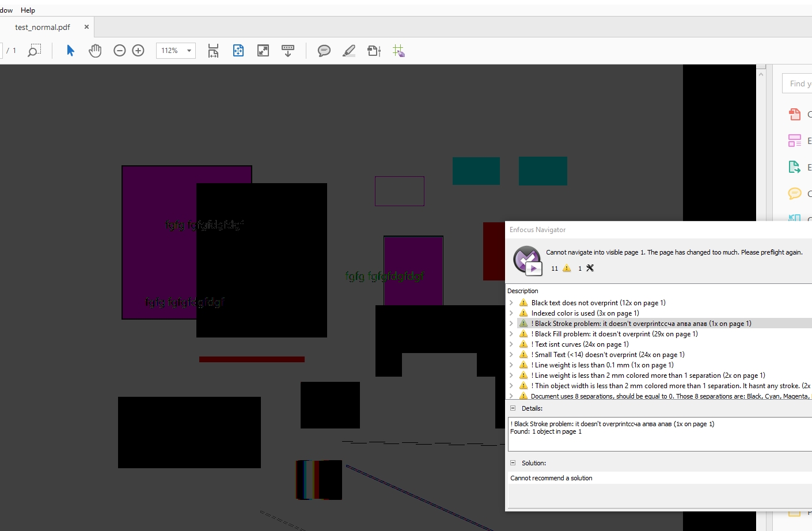812x531 pixels.
Task: Select 'Line weight is less than 0.1 mm'
Action: 602,365
